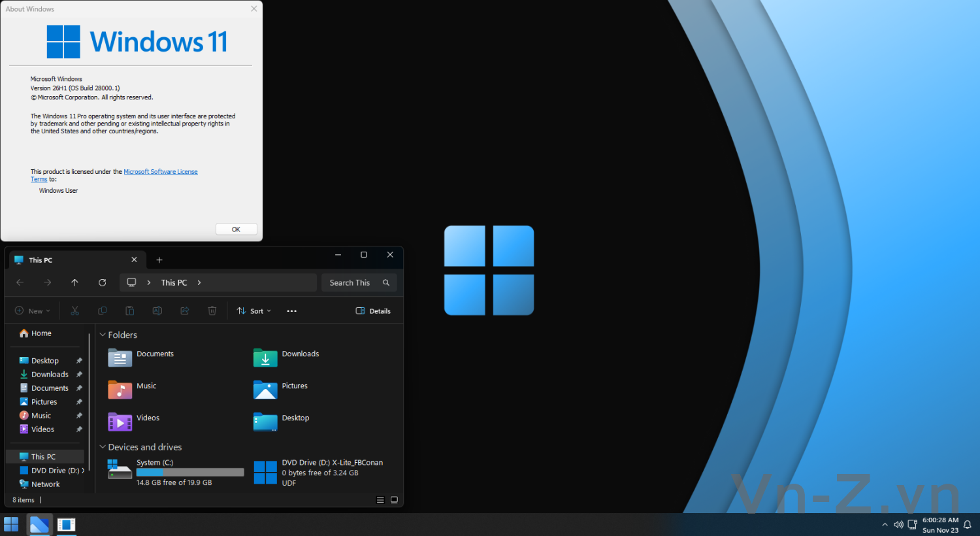Switch to large thumbnails view in status bar

[x=394, y=500]
